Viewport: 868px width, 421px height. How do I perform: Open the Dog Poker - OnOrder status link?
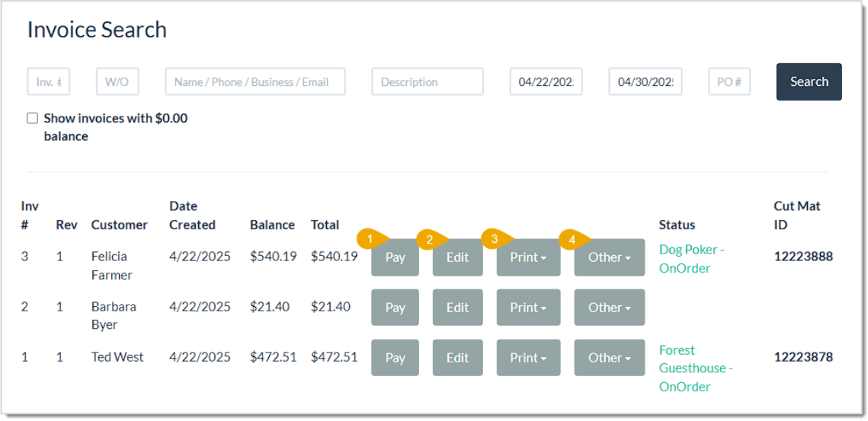click(691, 259)
